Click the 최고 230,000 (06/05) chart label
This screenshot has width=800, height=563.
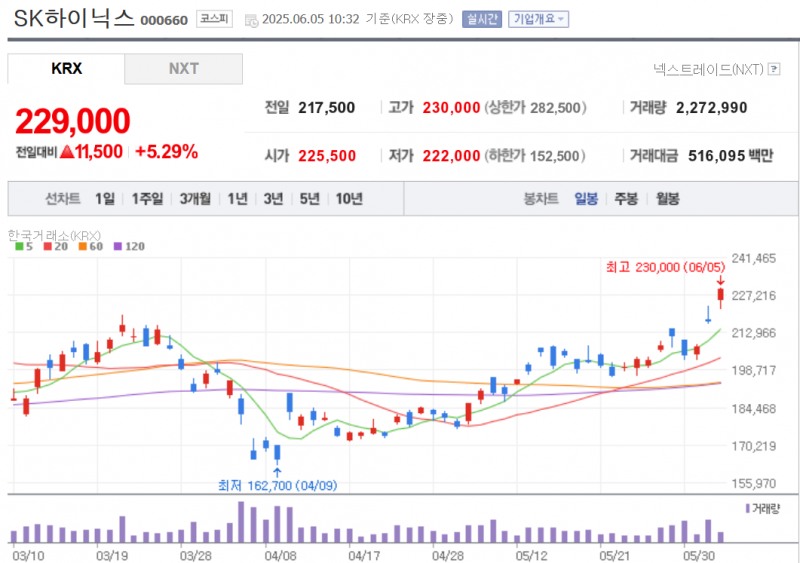[665, 267]
